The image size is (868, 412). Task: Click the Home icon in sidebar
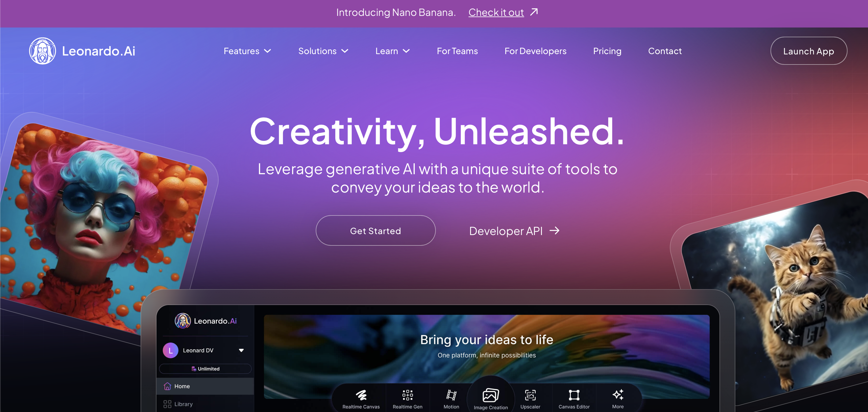point(167,386)
